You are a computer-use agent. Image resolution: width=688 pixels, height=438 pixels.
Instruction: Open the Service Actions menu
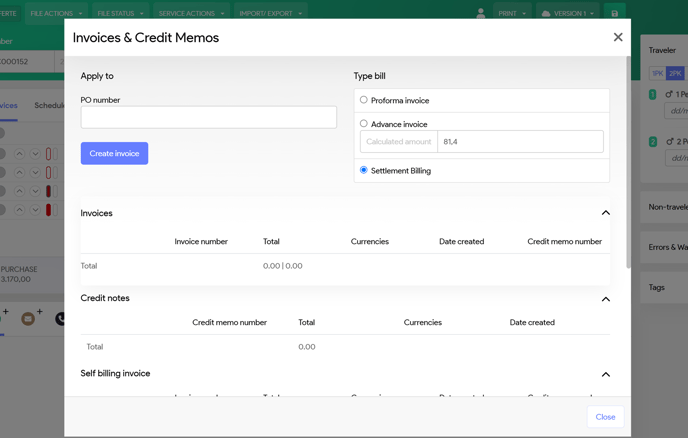[x=191, y=14]
